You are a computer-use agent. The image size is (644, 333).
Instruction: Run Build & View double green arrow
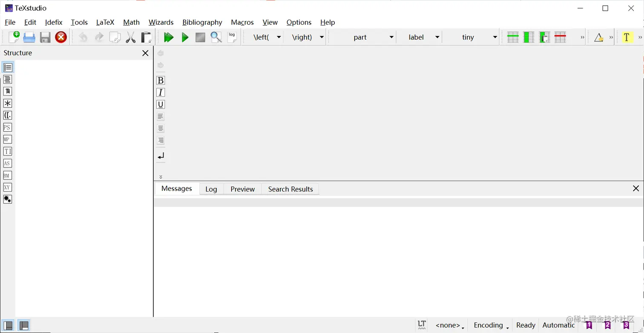coord(169,37)
